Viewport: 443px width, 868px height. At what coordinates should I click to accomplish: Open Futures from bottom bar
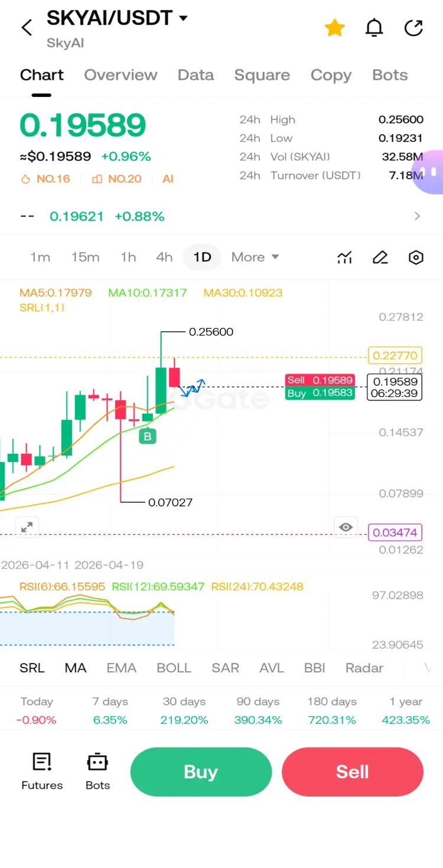[42, 771]
